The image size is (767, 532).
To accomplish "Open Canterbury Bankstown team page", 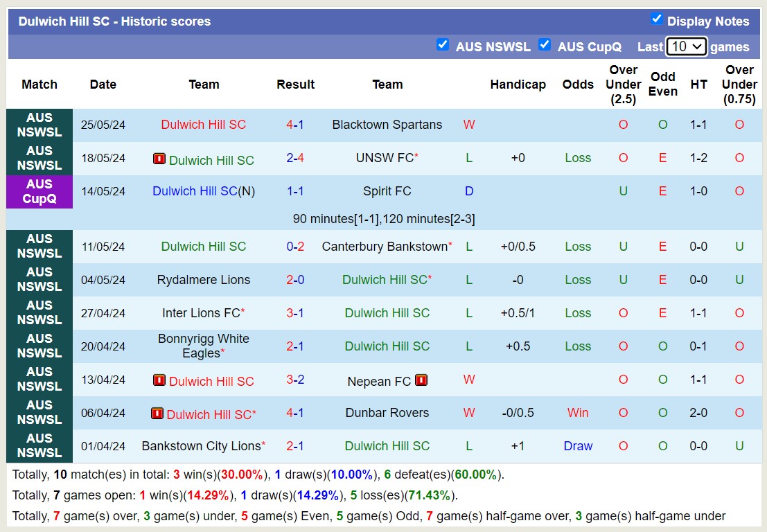I will (385, 247).
